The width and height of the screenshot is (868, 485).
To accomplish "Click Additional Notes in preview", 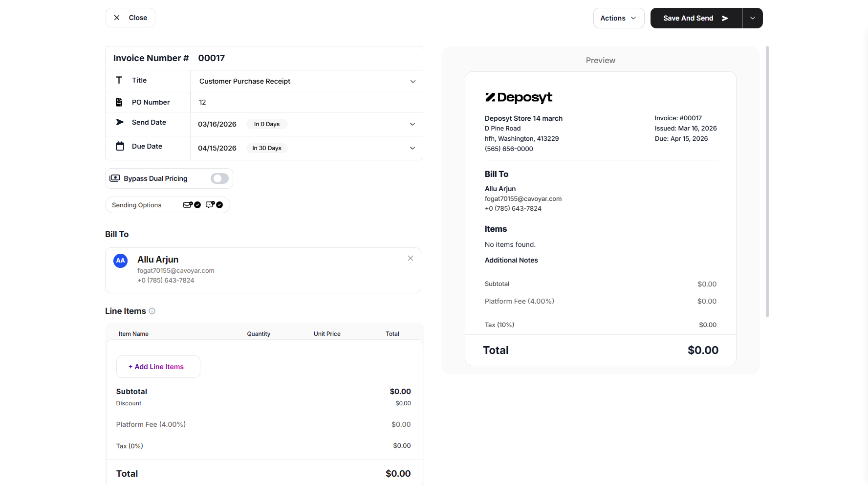I will [511, 260].
